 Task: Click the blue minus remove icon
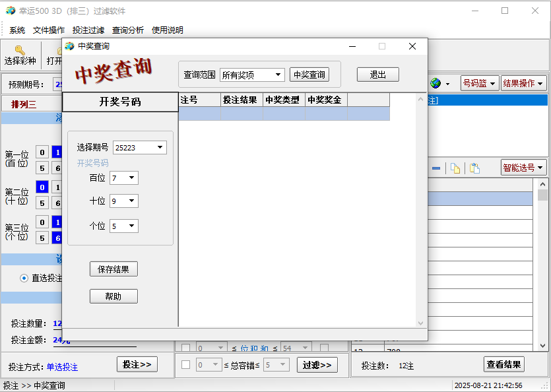(x=436, y=168)
